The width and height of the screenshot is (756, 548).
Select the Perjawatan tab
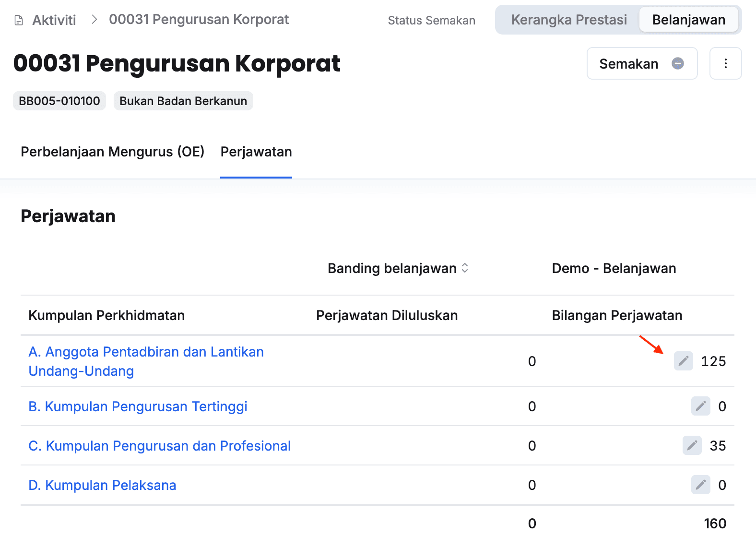(256, 152)
